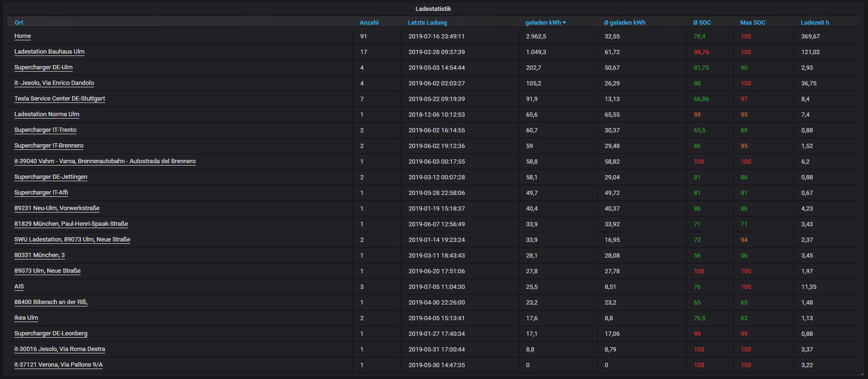Select the Anzahl value 91 for Home
868x379 pixels.
point(363,36)
